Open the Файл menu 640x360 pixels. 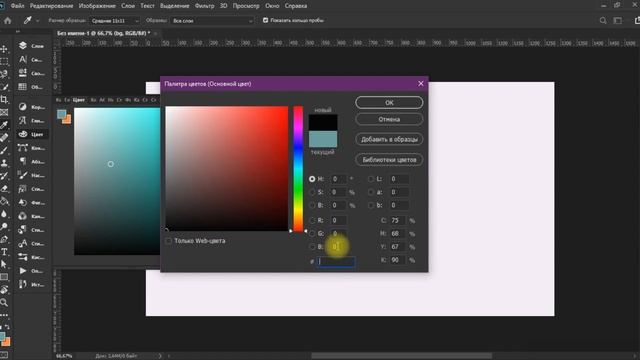pos(17,6)
